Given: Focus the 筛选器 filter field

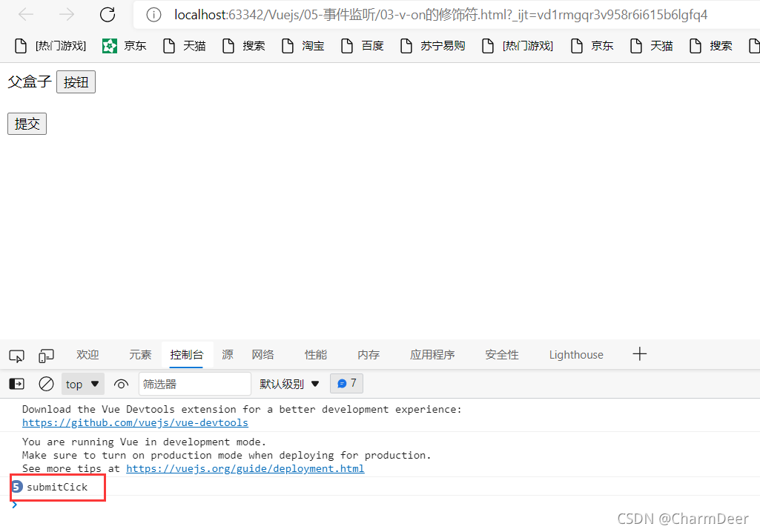Looking at the screenshot, I should click(x=195, y=385).
